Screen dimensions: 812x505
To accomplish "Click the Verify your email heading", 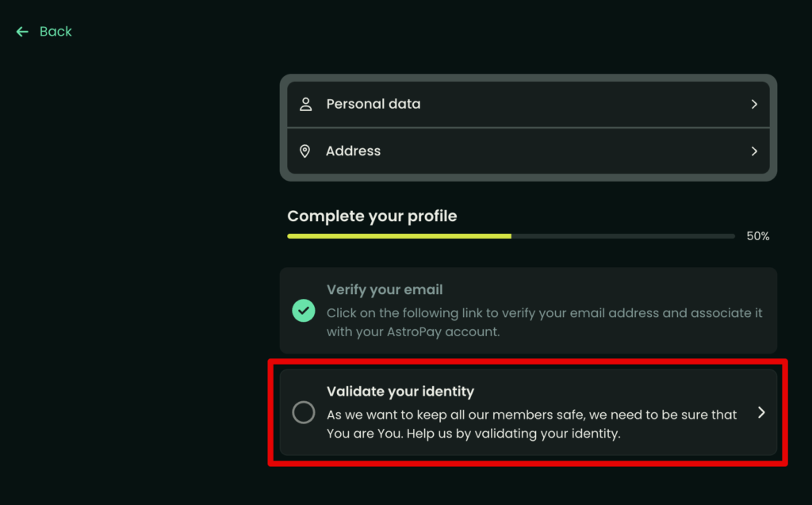I will click(385, 289).
